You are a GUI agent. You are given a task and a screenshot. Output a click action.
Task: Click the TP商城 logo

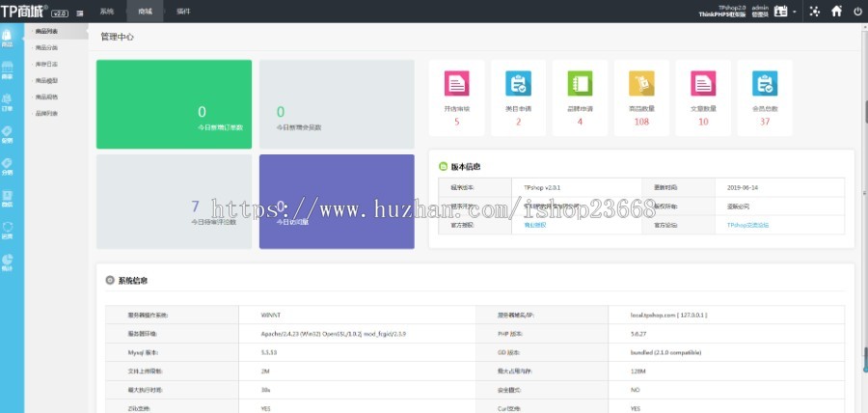[24, 11]
